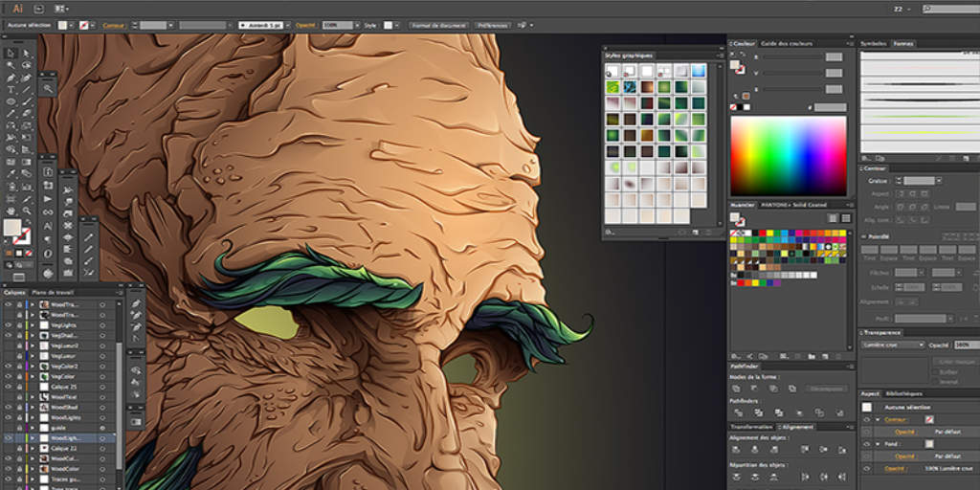Toggle Contour visibility eye in Aspect panel
980x490 pixels.
click(x=866, y=419)
